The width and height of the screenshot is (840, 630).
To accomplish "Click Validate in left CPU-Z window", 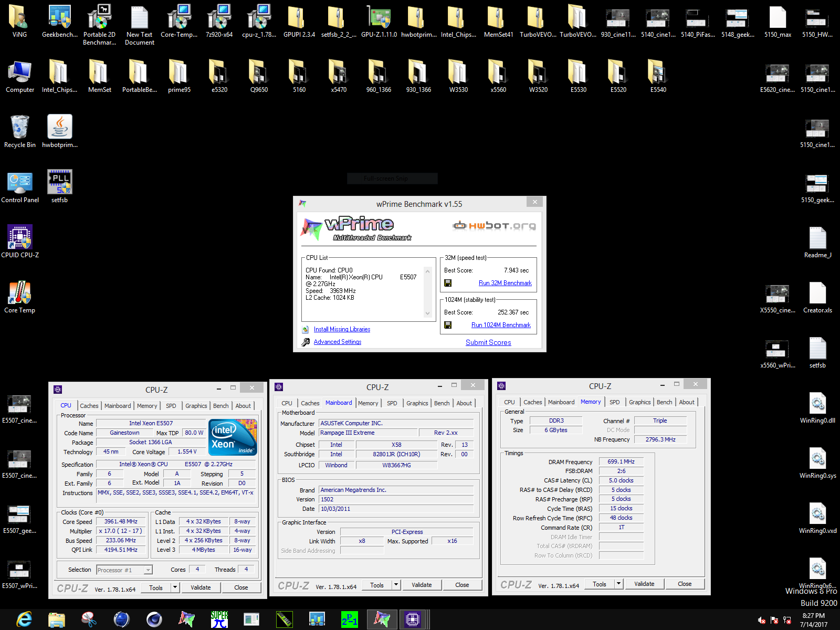I will [x=201, y=587].
